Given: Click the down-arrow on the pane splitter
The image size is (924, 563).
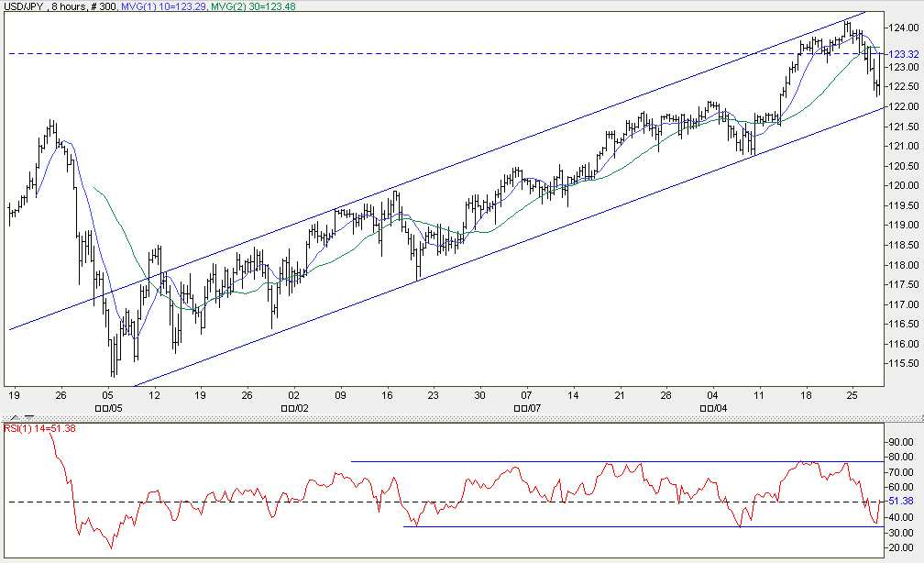Looking at the screenshot, I should tap(29, 417).
